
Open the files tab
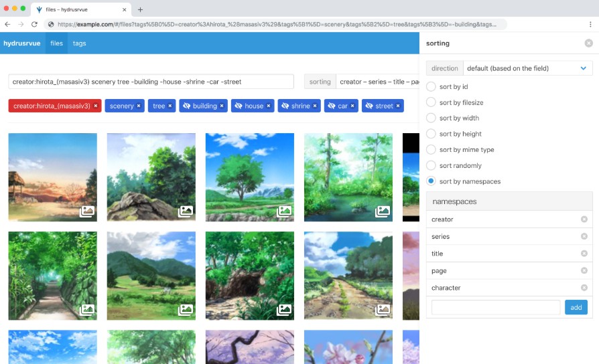[56, 43]
